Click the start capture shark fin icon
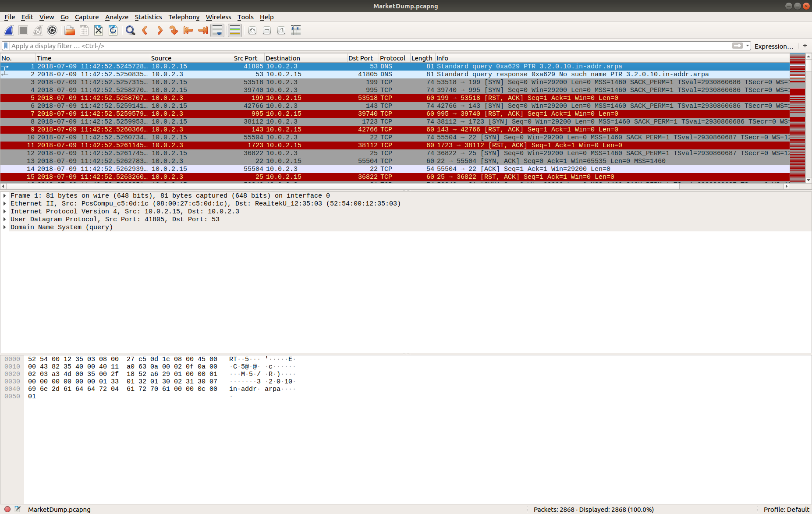Image resolution: width=812 pixels, height=514 pixels. click(x=9, y=30)
